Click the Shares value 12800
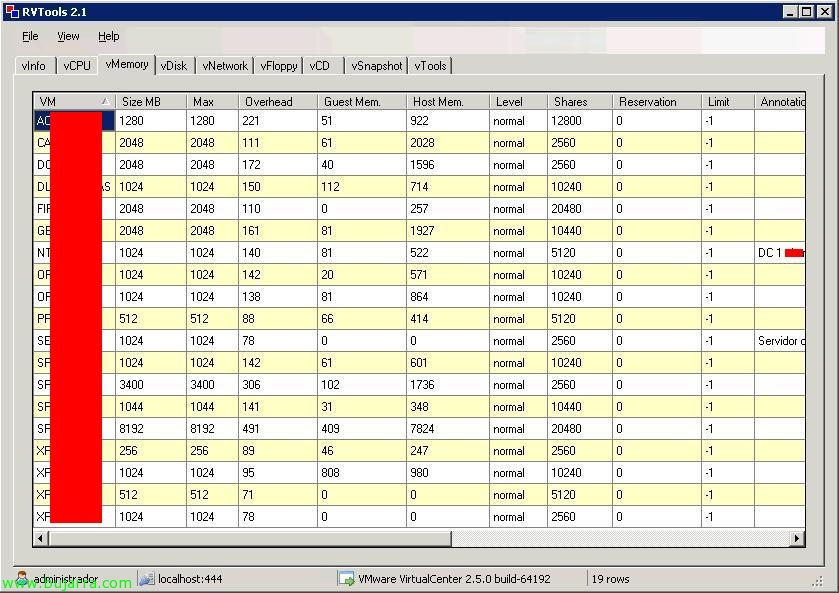 coord(579,121)
